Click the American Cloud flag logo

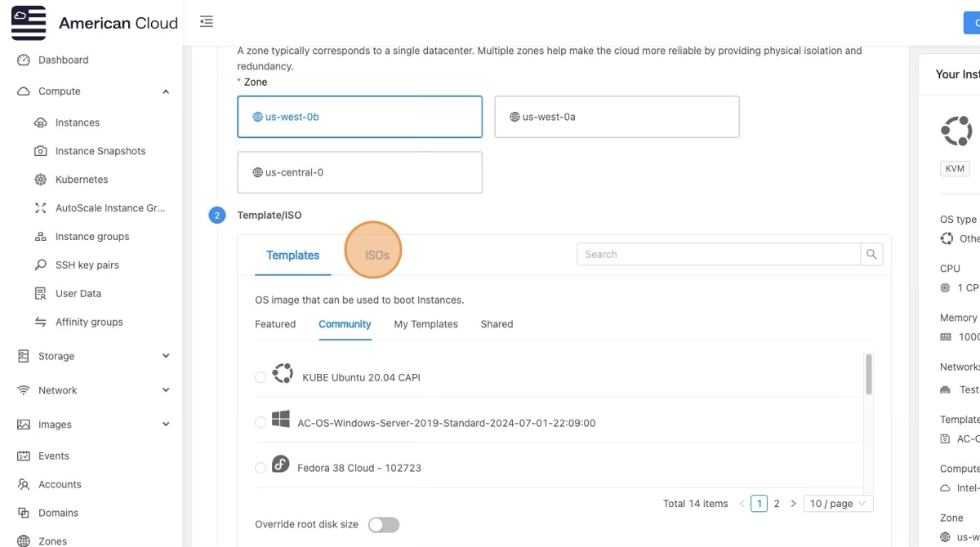(29, 23)
